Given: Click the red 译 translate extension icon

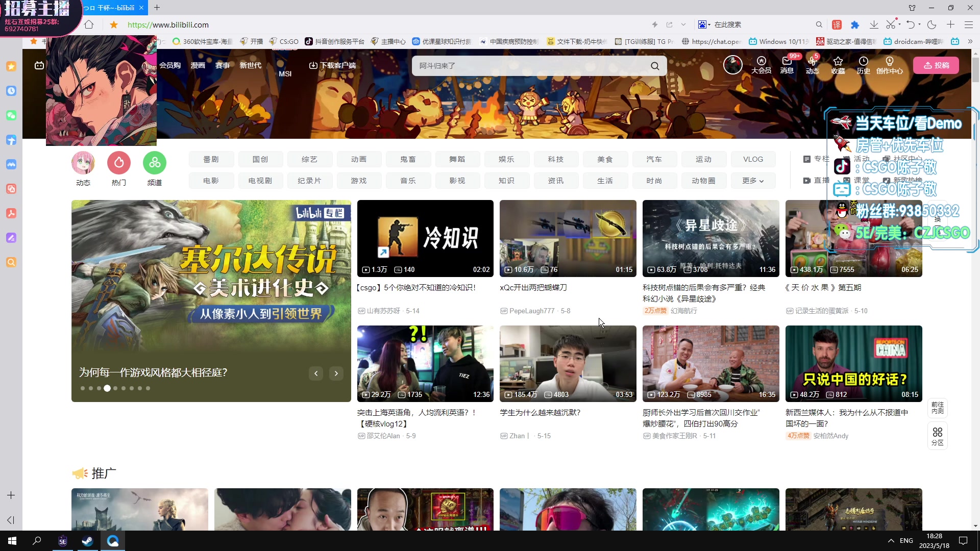Looking at the screenshot, I should pyautogui.click(x=837, y=24).
